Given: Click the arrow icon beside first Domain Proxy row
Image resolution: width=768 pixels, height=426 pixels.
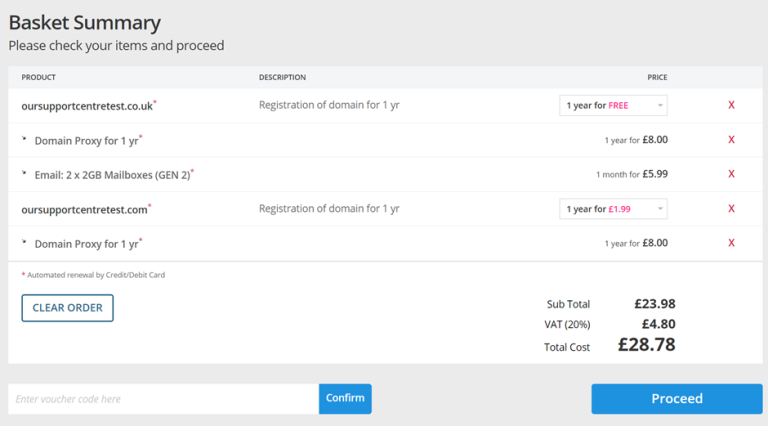Looking at the screenshot, I should point(24,139).
